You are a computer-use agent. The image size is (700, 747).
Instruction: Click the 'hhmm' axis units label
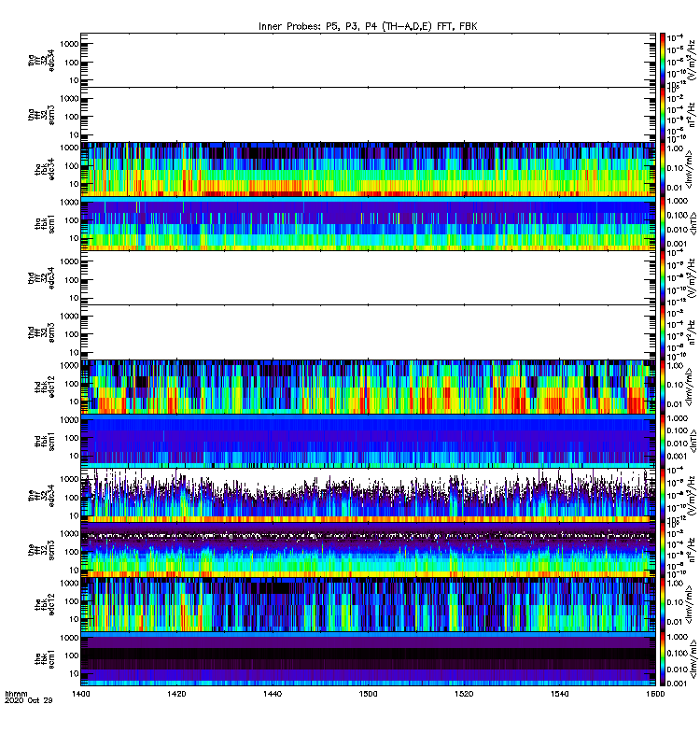(x=16, y=694)
